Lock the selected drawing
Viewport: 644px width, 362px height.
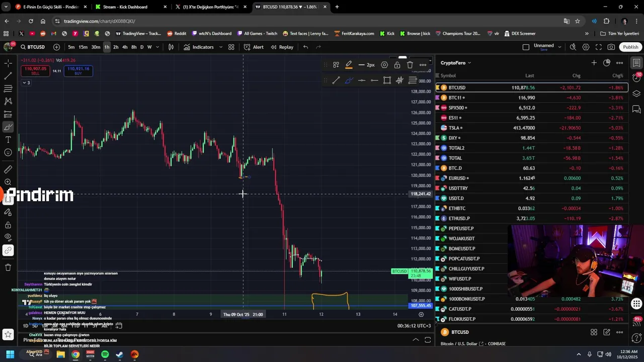point(397,65)
